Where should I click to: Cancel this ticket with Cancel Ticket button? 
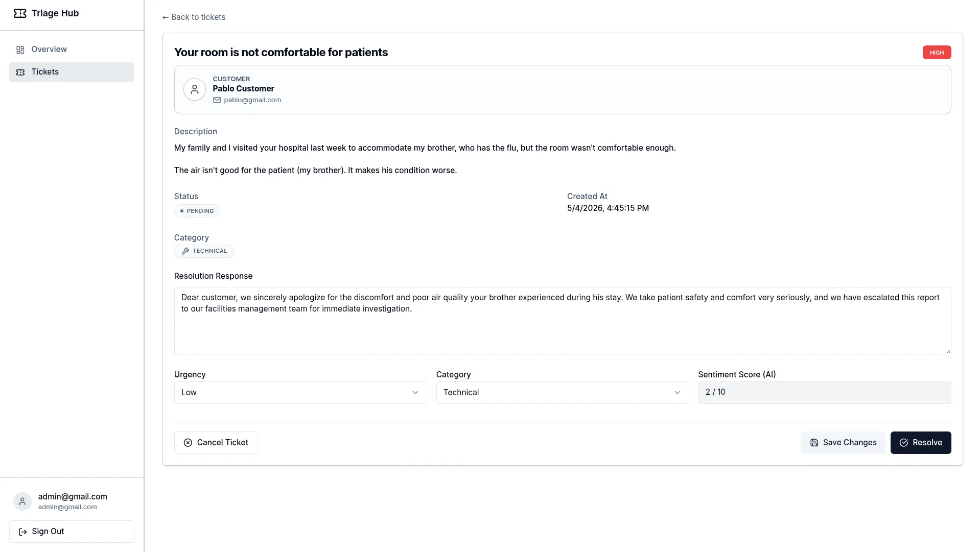coord(216,443)
